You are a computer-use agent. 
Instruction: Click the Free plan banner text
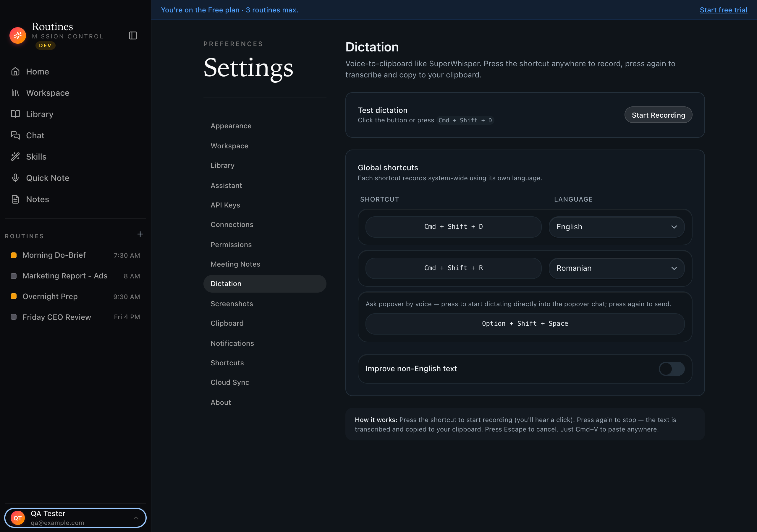pyautogui.click(x=229, y=10)
